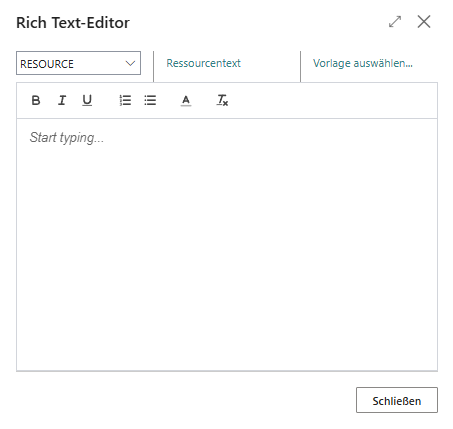The image size is (453, 429).
Task: Click the Ressourcentext link
Action: coord(203,63)
